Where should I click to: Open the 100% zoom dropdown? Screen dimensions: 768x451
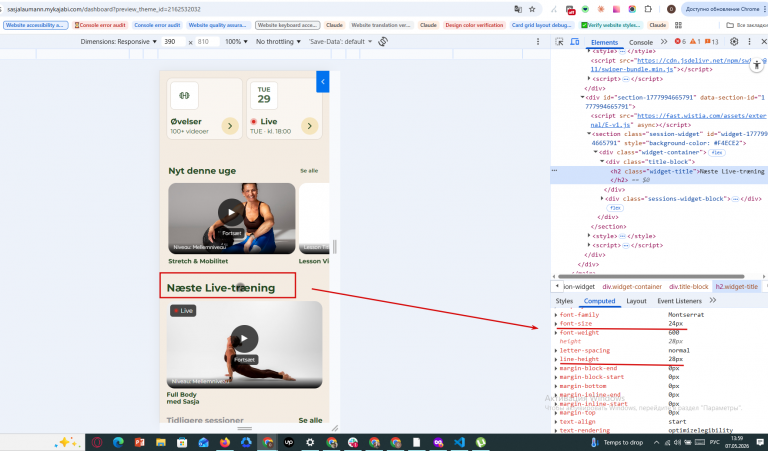click(236, 42)
